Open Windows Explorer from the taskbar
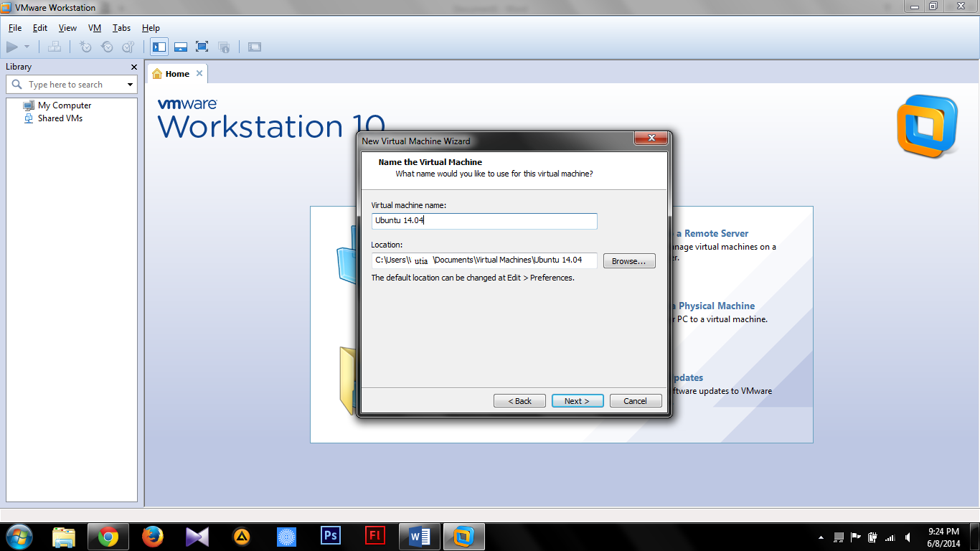The width and height of the screenshot is (980, 551). pyautogui.click(x=64, y=537)
